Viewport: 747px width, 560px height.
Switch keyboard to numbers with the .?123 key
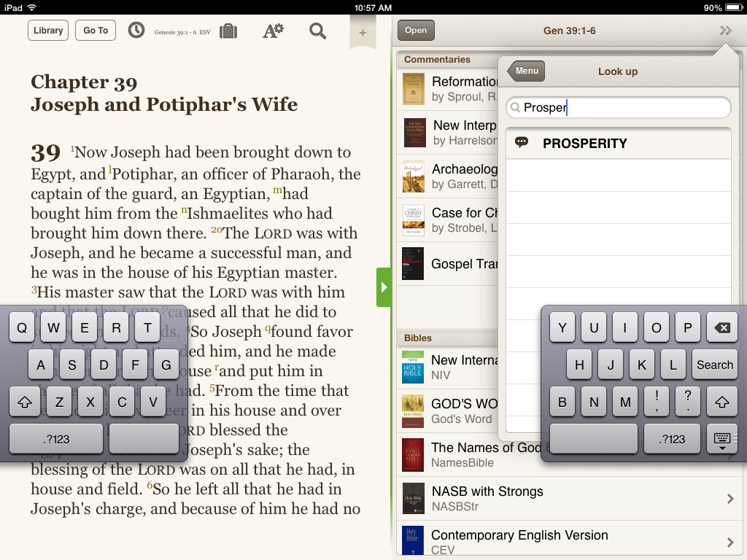pyautogui.click(x=55, y=439)
